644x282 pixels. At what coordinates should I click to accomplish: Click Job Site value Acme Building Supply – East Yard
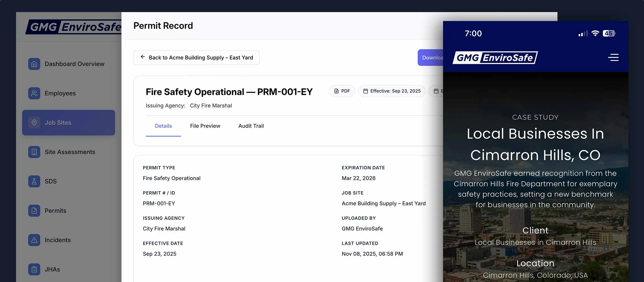tap(384, 203)
